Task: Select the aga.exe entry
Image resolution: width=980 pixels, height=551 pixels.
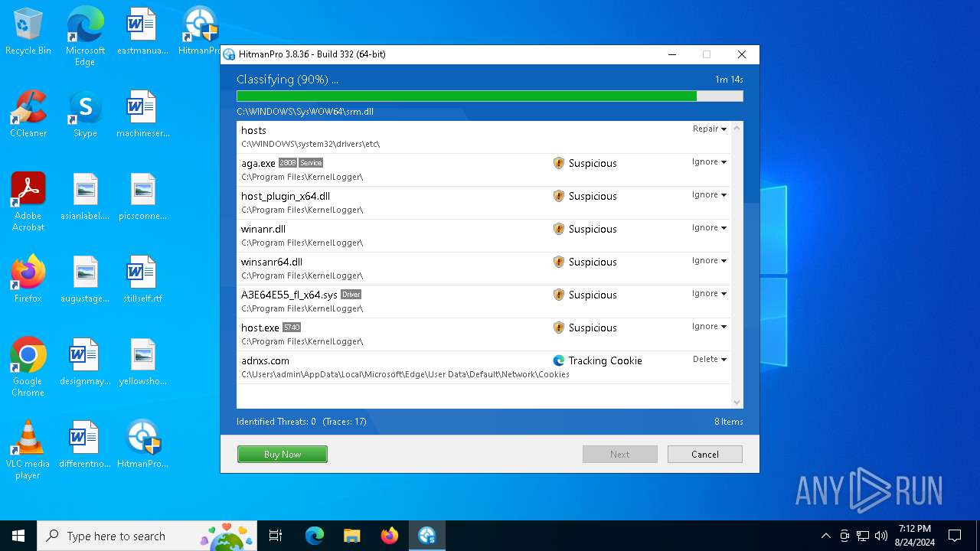Action: pos(484,170)
